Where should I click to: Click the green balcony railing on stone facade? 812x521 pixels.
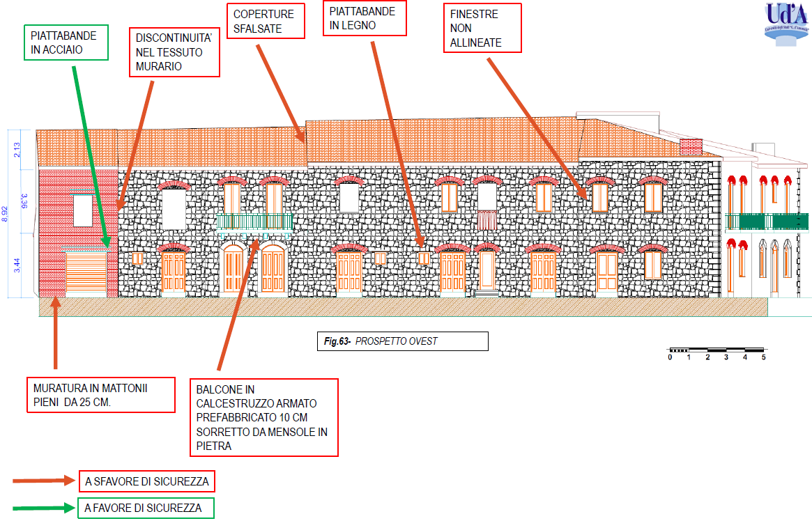254,221
